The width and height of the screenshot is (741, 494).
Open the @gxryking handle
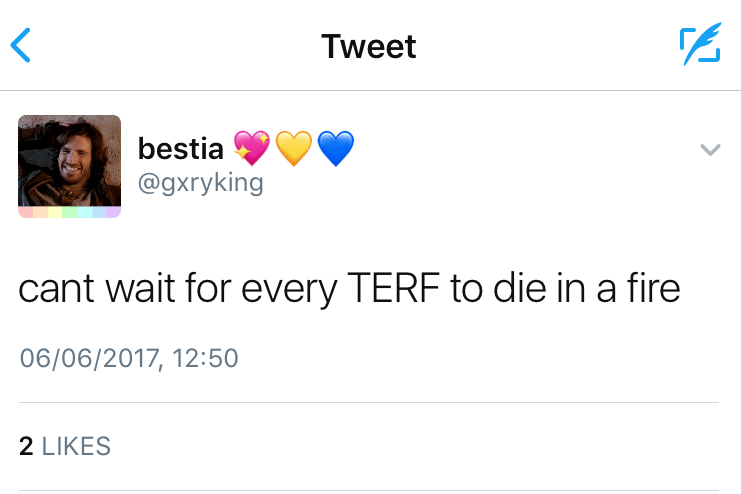coord(200,184)
